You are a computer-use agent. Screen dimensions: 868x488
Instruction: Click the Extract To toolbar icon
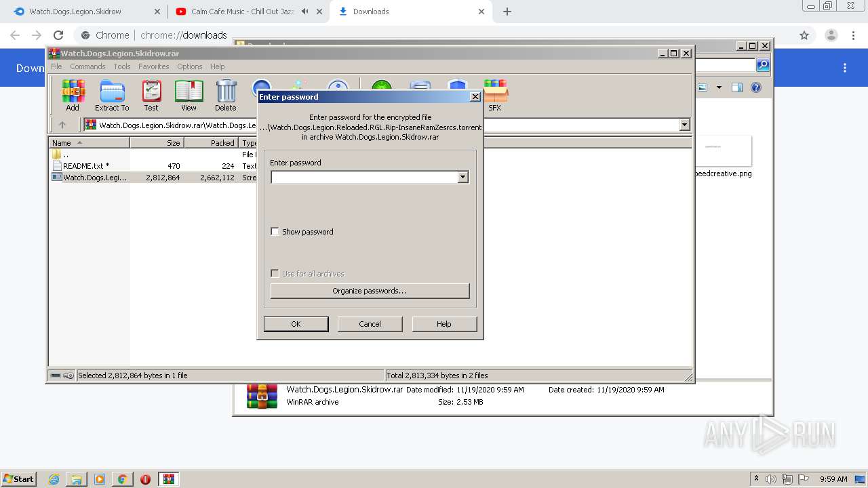coord(112,95)
